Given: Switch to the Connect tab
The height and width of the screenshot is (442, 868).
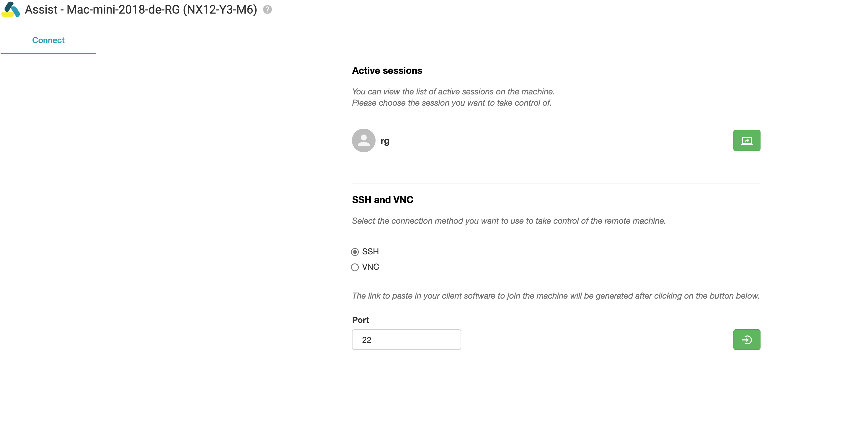Looking at the screenshot, I should pos(48,40).
